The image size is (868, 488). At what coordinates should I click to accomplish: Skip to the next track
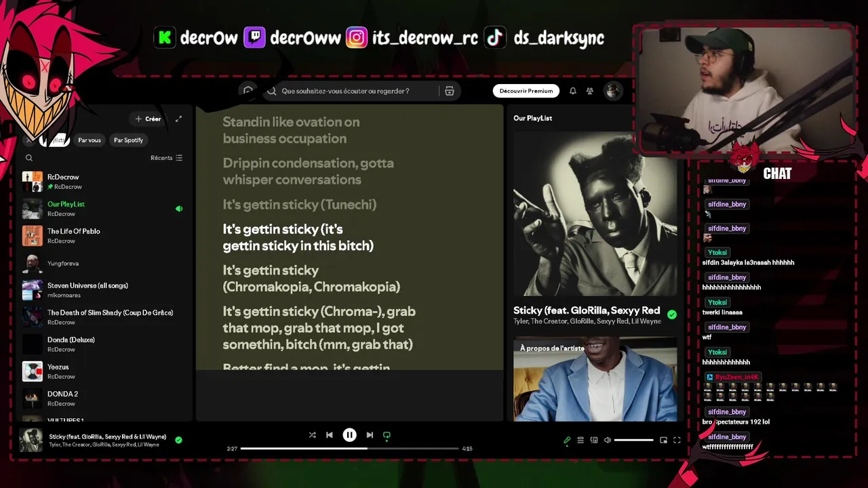tap(370, 435)
